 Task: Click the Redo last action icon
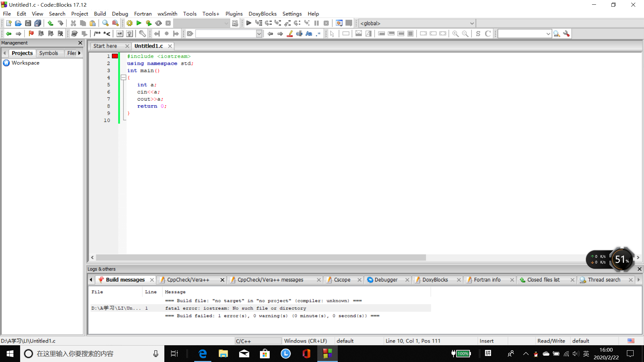click(61, 23)
